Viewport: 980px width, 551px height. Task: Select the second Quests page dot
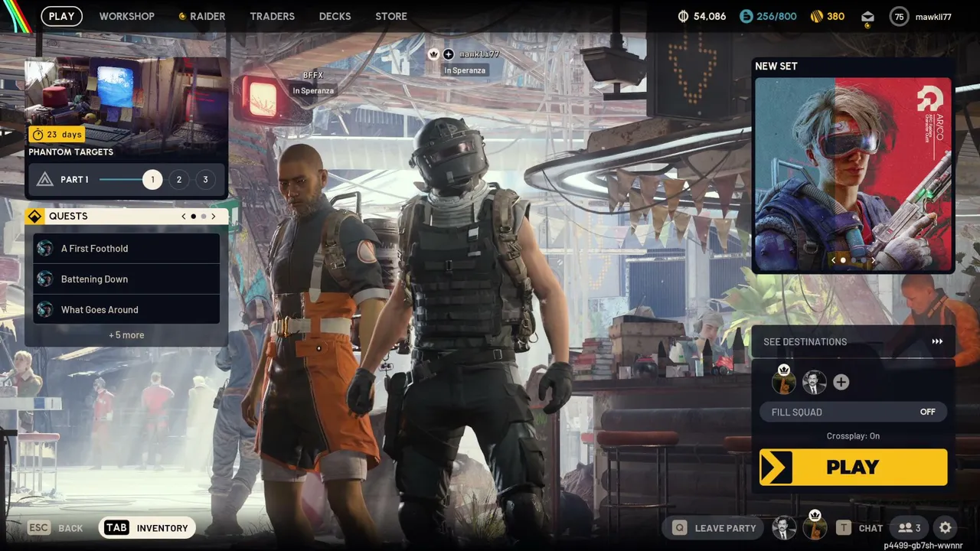(x=204, y=217)
